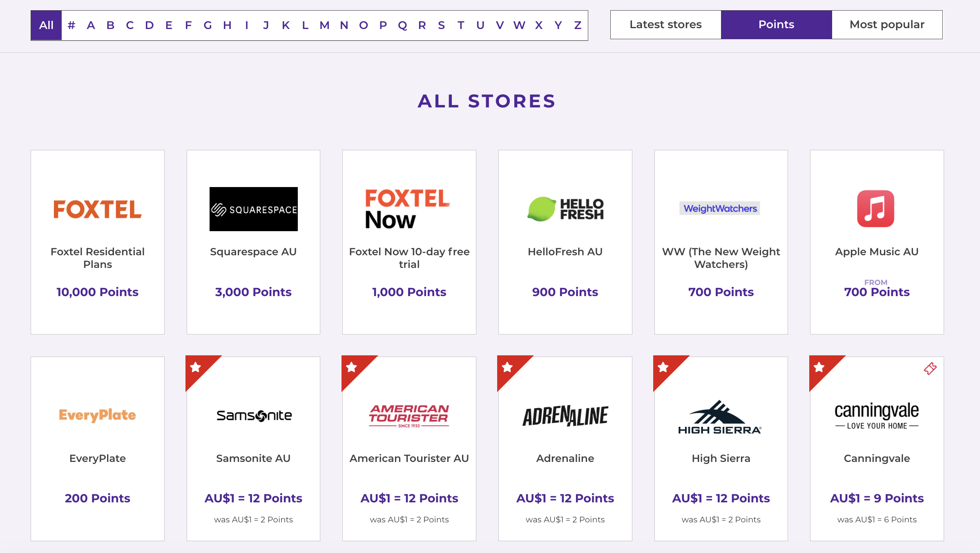Select the WeightWatchers logo
The image size is (980, 553).
tap(720, 208)
